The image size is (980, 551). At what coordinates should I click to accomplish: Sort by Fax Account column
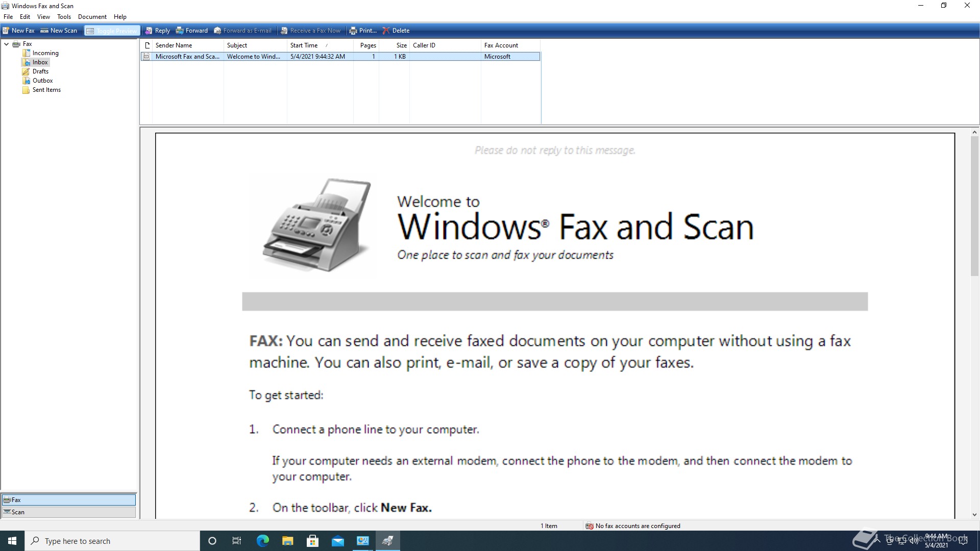pyautogui.click(x=510, y=45)
